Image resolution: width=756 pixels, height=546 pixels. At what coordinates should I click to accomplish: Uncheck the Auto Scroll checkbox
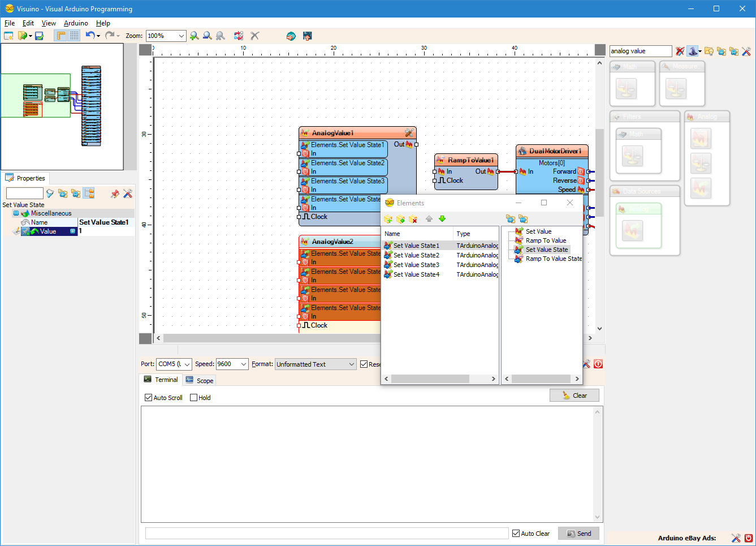[x=149, y=398]
